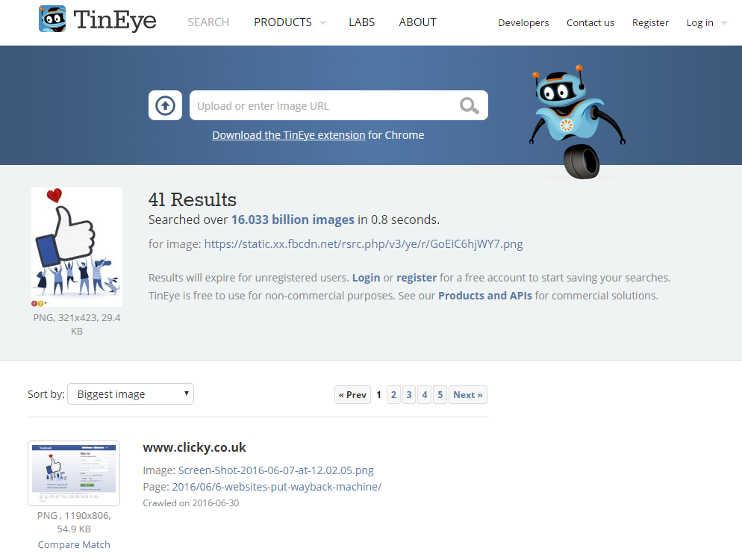Expand the Log in dropdown
Image resolution: width=742 pixels, height=560 pixels.
pos(706,23)
